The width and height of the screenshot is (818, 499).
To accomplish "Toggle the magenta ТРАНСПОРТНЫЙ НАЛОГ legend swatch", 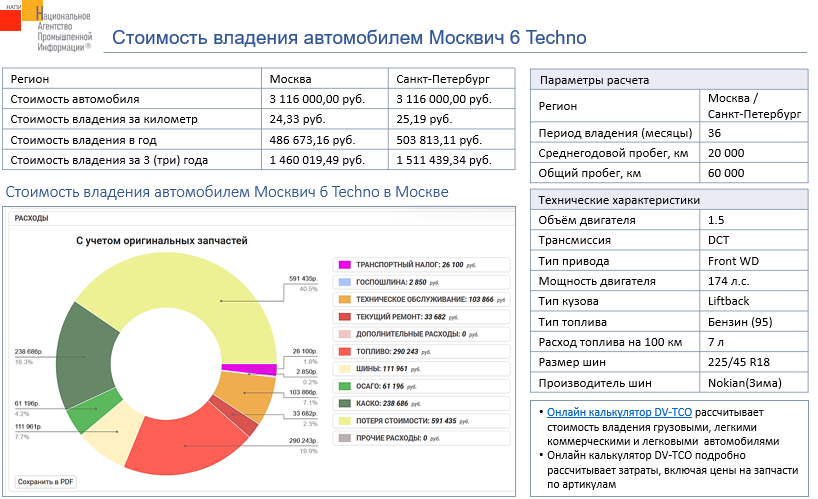I will [x=344, y=264].
